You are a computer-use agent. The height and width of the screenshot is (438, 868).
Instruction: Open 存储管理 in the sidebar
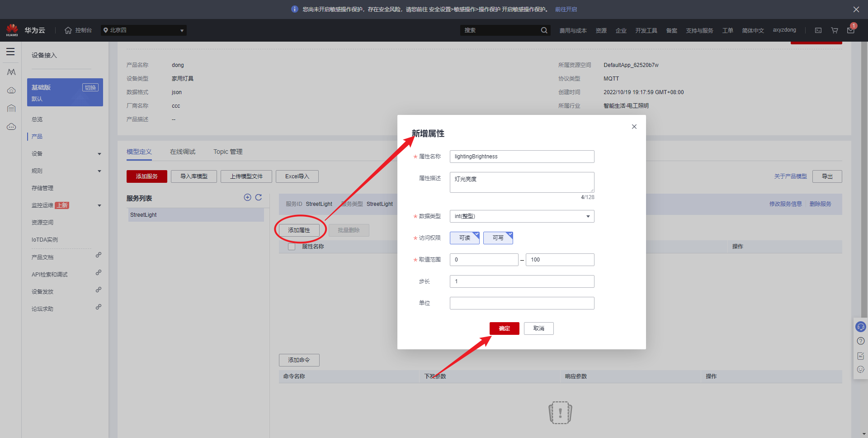click(42, 188)
